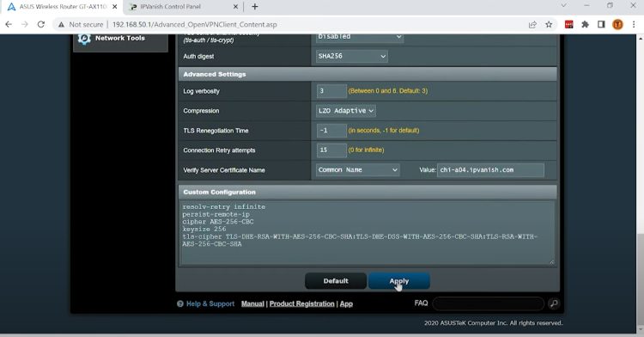The height and width of the screenshot is (337, 644).
Task: Open a new browser tab
Action: pos(255,7)
